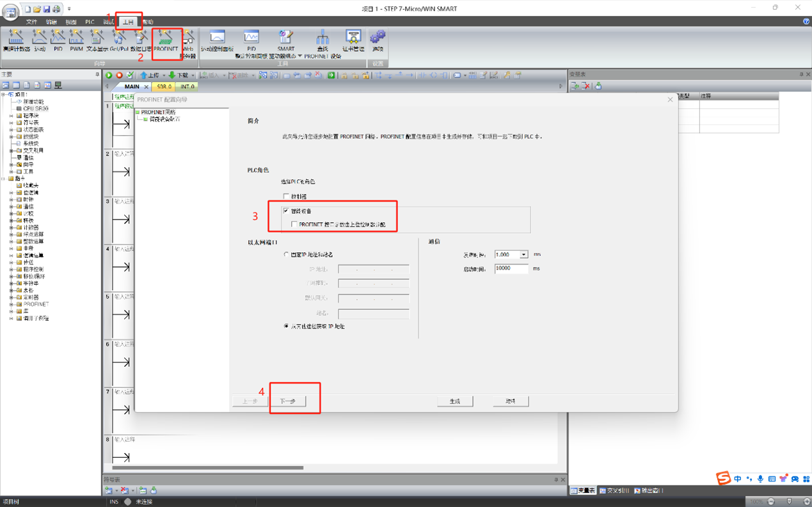Click the Generate button in wizard
Image resolution: width=812 pixels, height=507 pixels.
coord(455,401)
